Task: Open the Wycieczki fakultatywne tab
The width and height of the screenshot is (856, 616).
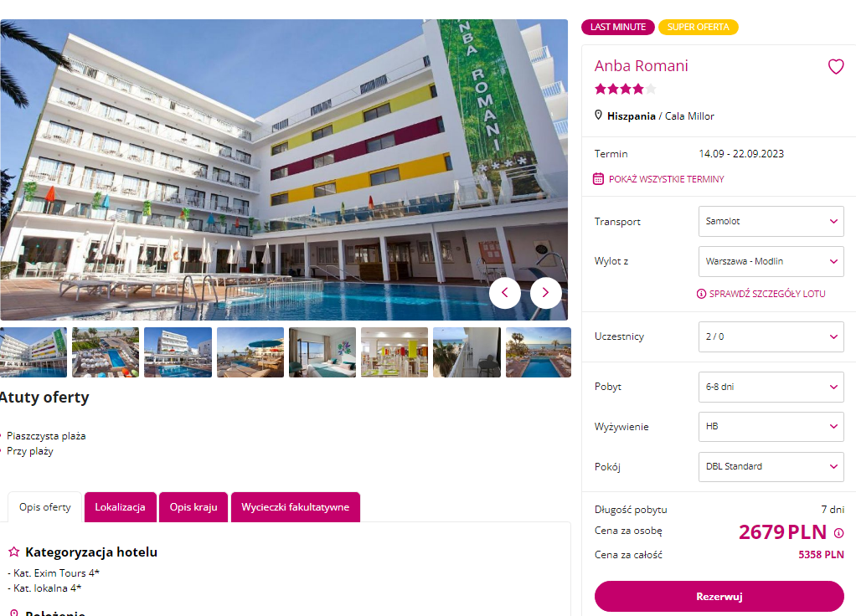Action: [296, 507]
